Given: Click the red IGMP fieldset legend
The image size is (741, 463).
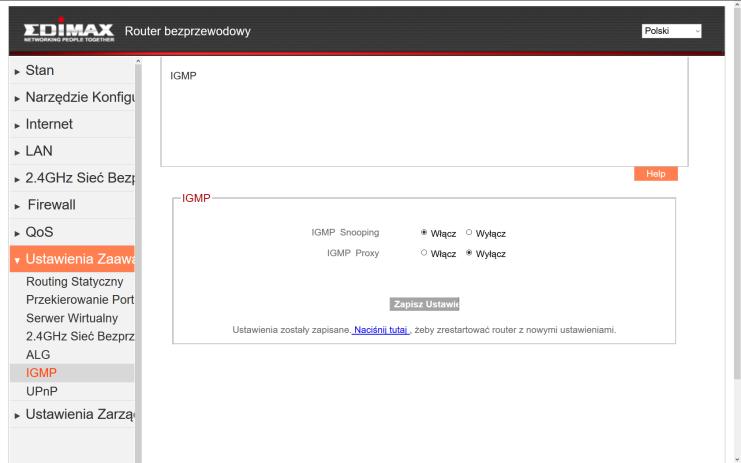Looking at the screenshot, I should click(196, 198).
